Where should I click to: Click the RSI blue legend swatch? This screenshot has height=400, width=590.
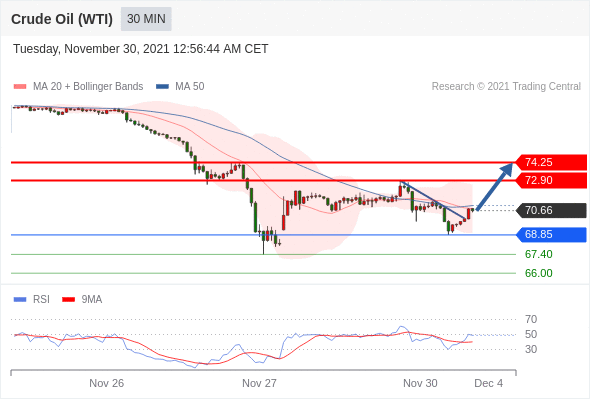20,300
